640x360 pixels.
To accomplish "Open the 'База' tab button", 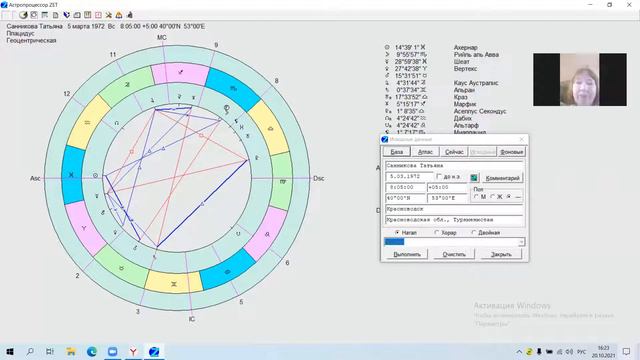I will pos(397,152).
